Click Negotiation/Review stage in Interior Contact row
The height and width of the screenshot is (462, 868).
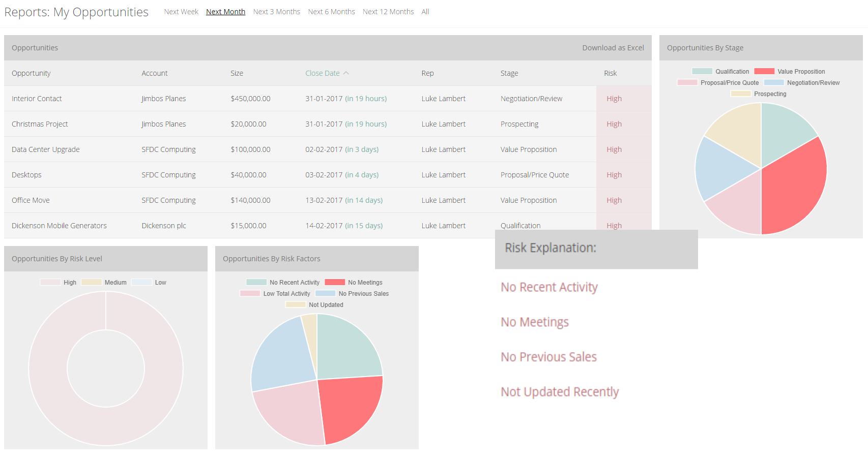coord(531,99)
